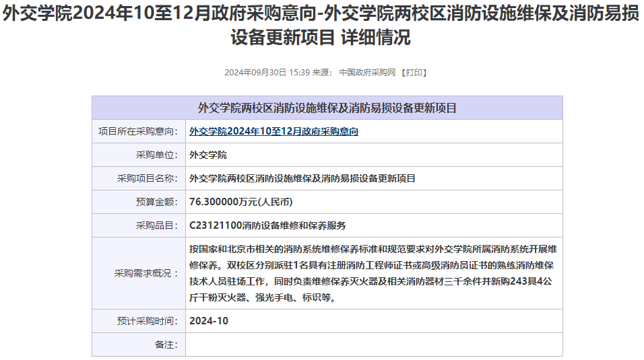The width and height of the screenshot is (644, 360).
Task: Click the C23121100消防设备维修和保养服务 category value
Action: (x=267, y=225)
